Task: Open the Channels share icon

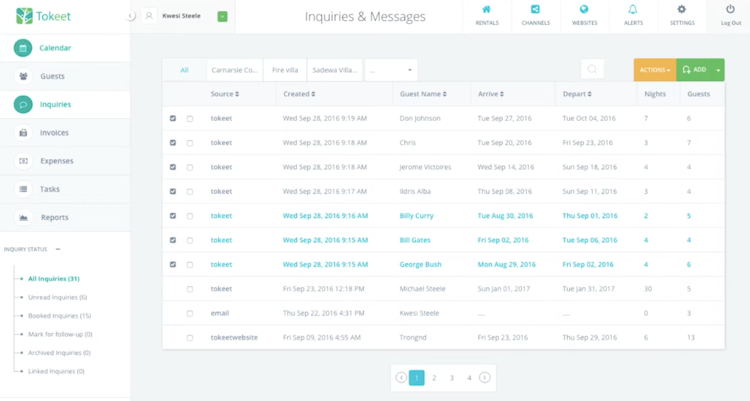Action: pyautogui.click(x=535, y=10)
